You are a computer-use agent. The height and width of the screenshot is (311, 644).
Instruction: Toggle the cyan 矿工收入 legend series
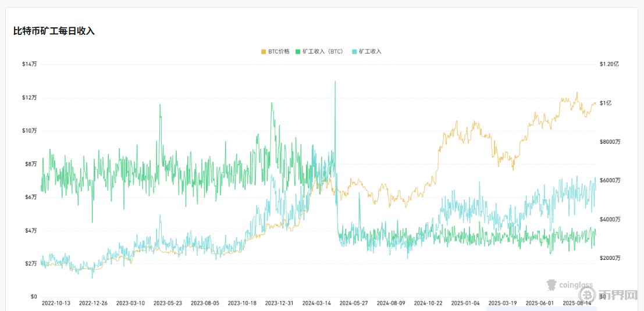tap(370, 52)
